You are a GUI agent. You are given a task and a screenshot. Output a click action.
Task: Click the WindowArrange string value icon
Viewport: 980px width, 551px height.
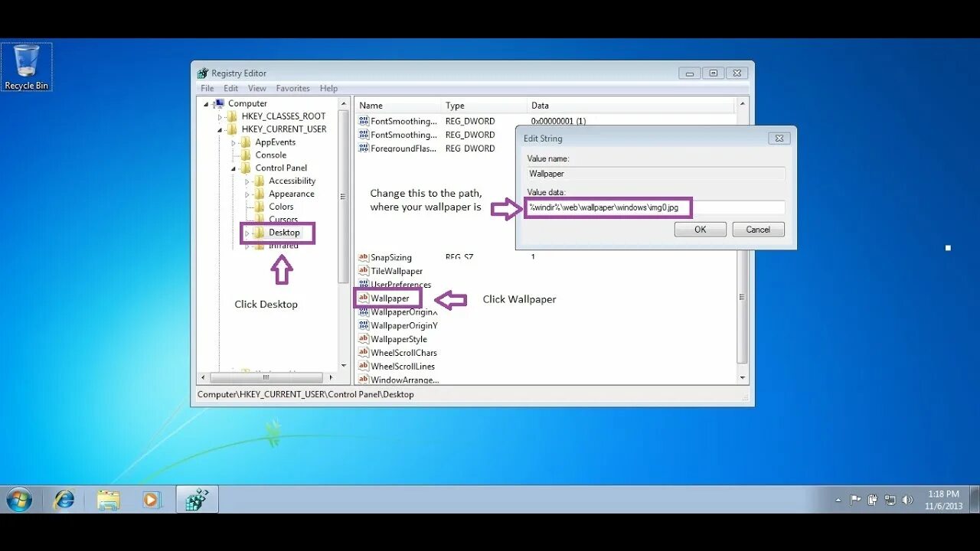[364, 380]
